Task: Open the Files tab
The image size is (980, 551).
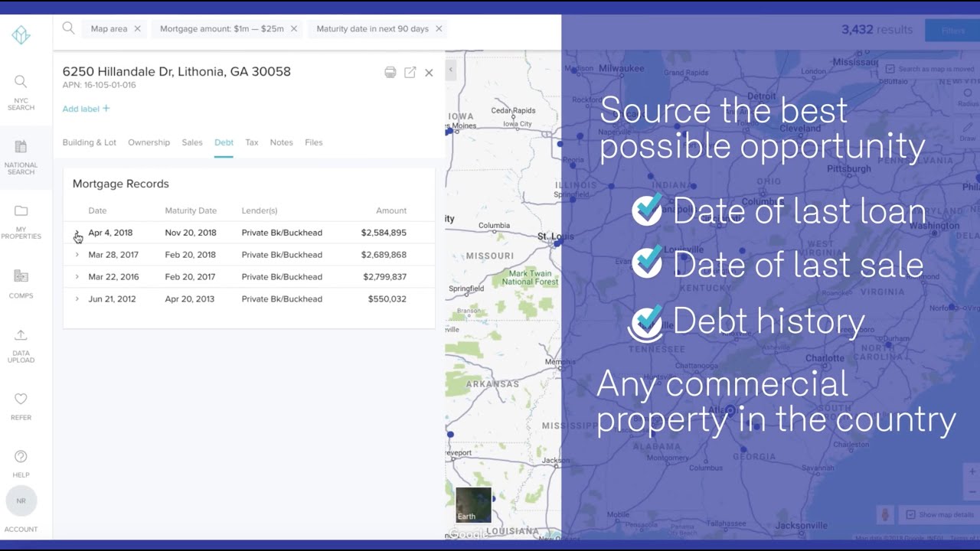Action: (313, 142)
